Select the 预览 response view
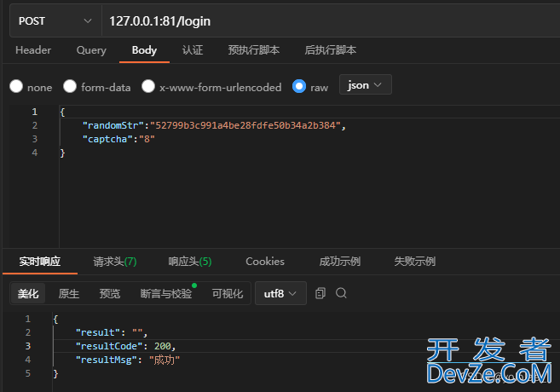This screenshot has width=560, height=392. pos(110,293)
